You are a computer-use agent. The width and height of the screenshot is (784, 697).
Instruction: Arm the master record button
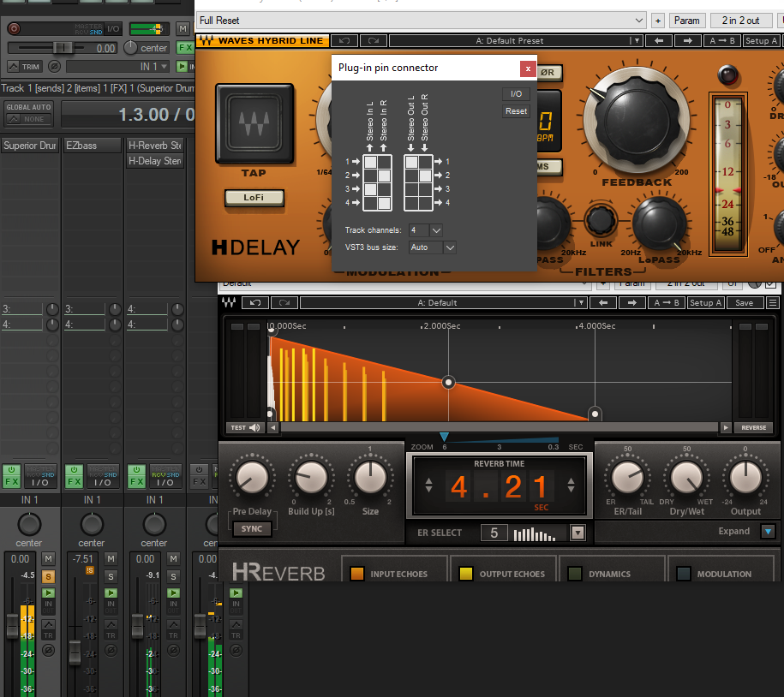pos(14,28)
